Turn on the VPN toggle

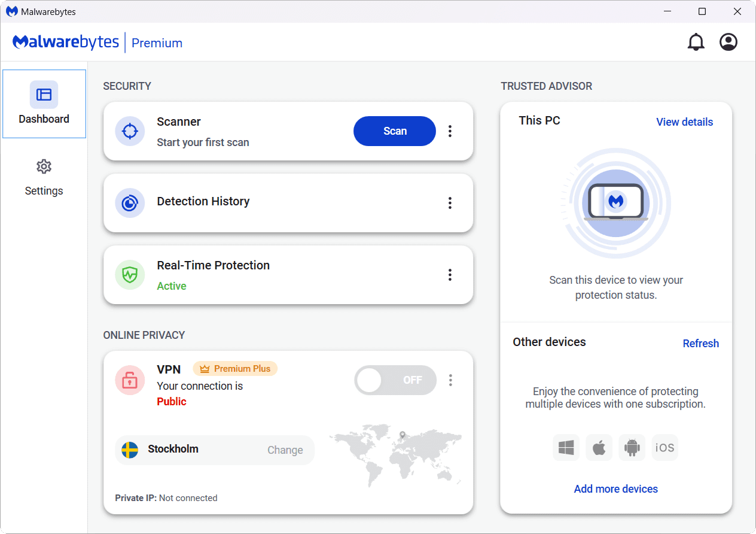coord(395,380)
